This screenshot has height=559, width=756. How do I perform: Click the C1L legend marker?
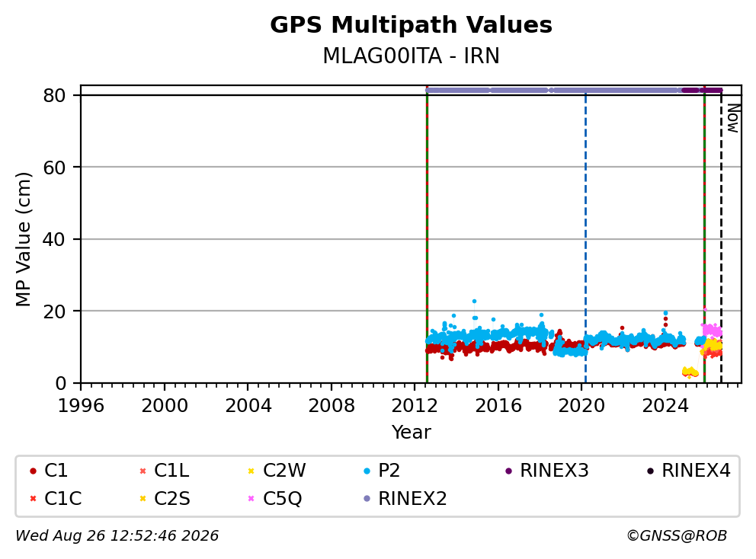(x=143, y=471)
